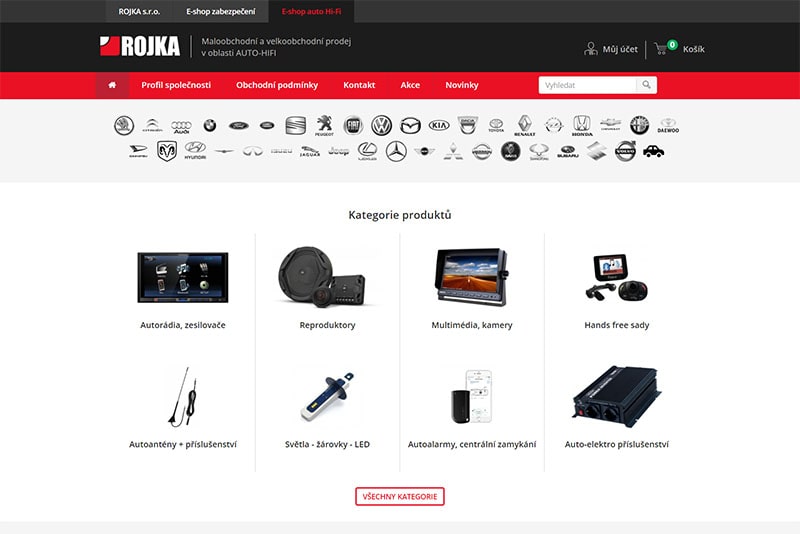
Task: Click the Kia brand logo
Action: [439, 125]
